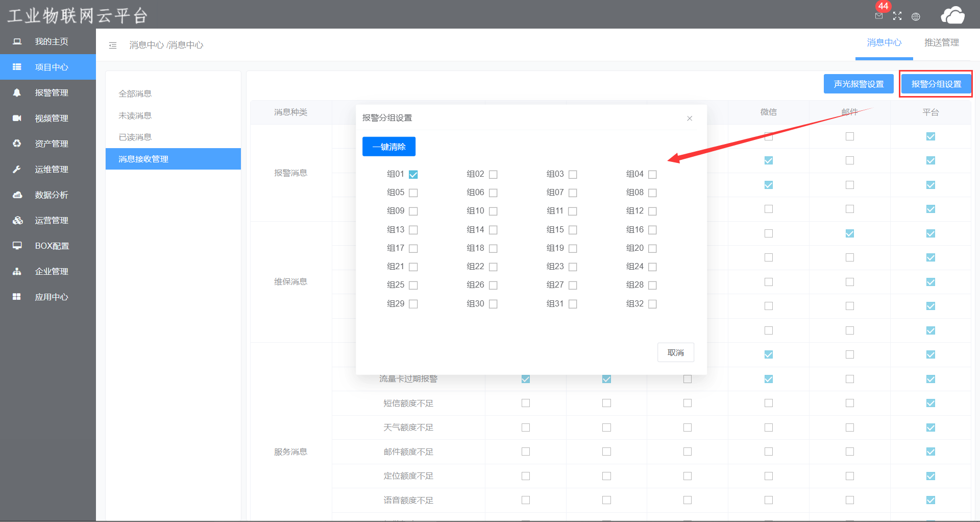Click the 一键清除 button

tap(389, 147)
